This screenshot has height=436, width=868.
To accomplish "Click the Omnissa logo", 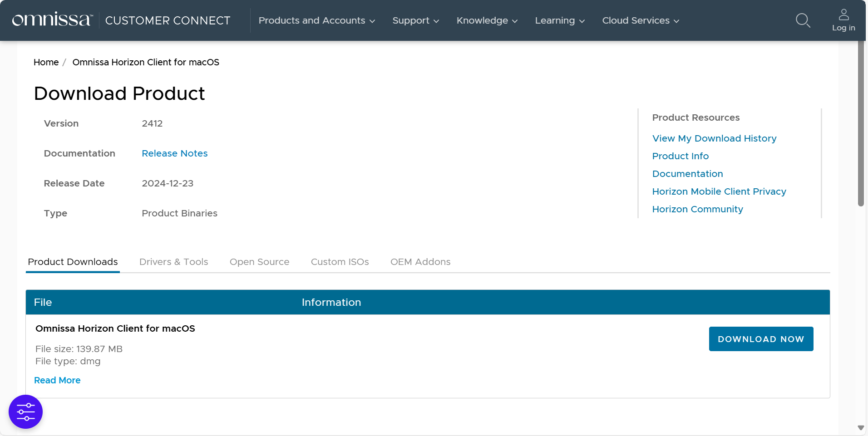I will pos(52,20).
